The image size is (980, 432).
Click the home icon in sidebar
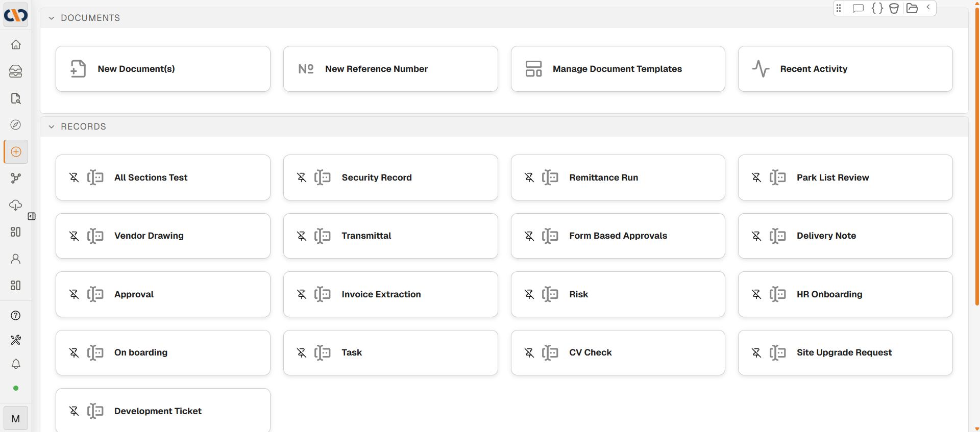click(16, 45)
